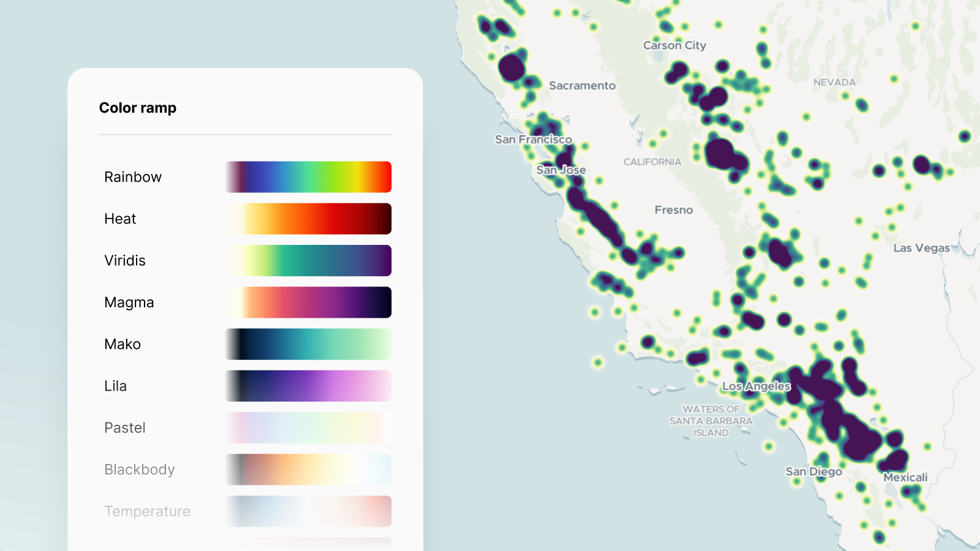Click the Sacramento city label

582,86
